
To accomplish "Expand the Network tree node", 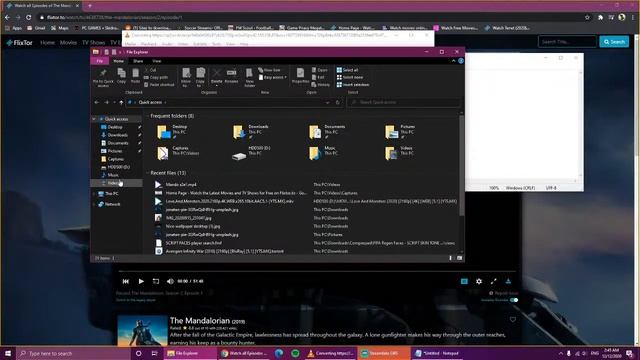I will pyautogui.click(x=94, y=204).
